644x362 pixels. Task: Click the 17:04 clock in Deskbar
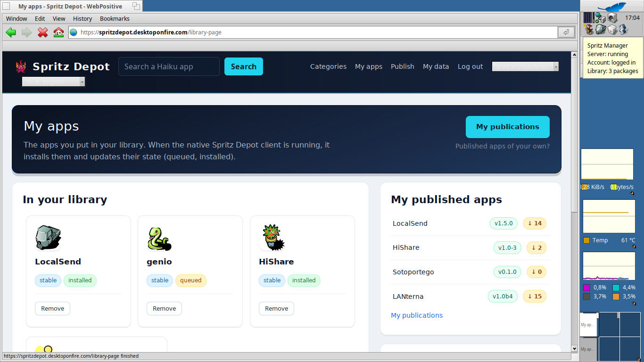point(632,18)
